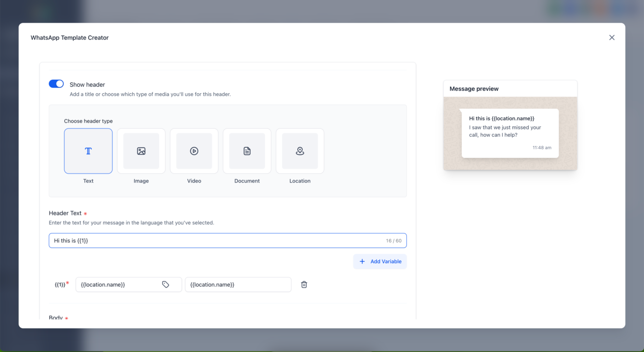Click the Message preview panel title
The height and width of the screenshot is (352, 644).
(x=474, y=89)
